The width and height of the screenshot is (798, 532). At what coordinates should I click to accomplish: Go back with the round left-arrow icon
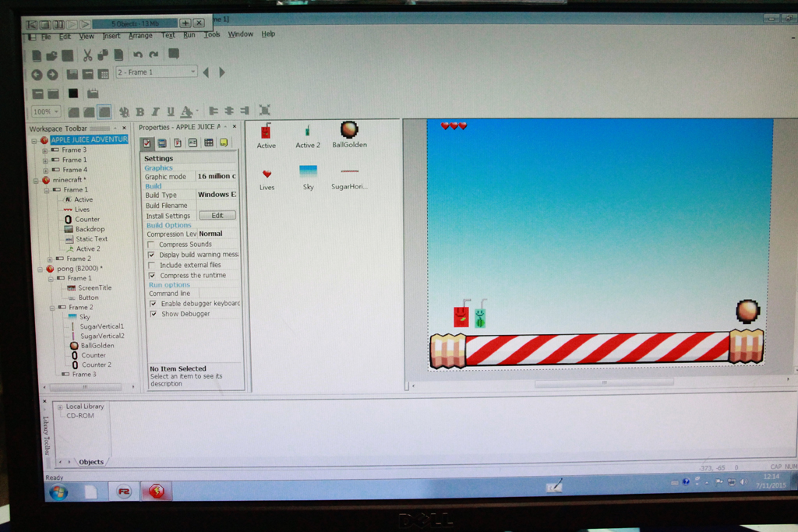click(37, 75)
